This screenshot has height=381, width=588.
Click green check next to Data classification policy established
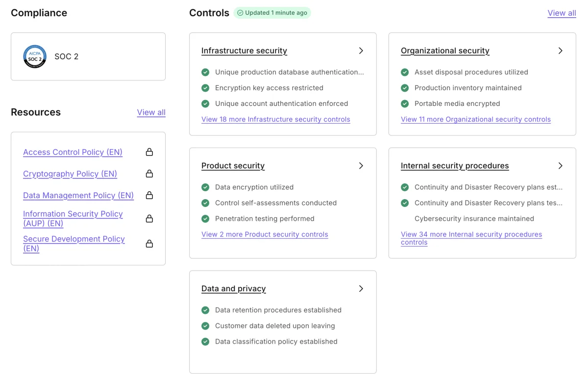pyautogui.click(x=205, y=341)
